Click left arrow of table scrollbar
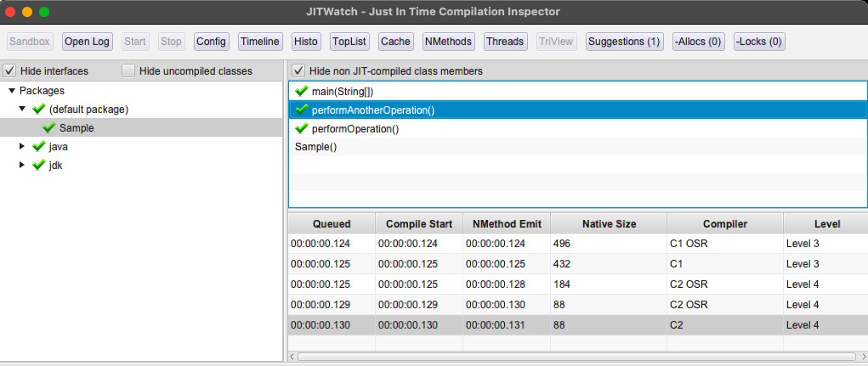This screenshot has width=868, height=366. pyautogui.click(x=292, y=357)
